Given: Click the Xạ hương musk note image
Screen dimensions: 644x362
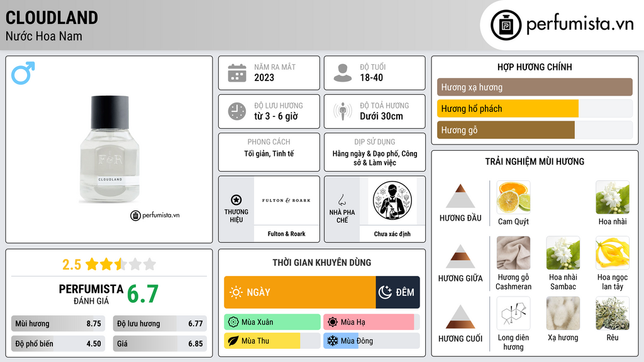Looking at the screenshot, I should [563, 314].
